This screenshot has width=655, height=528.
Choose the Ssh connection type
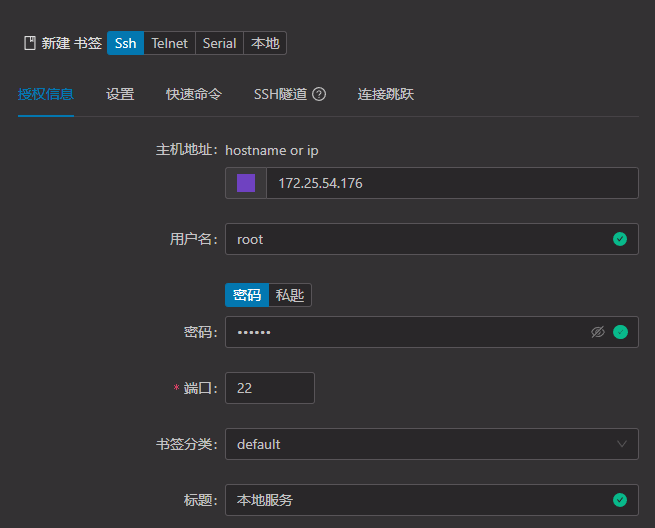(125, 43)
